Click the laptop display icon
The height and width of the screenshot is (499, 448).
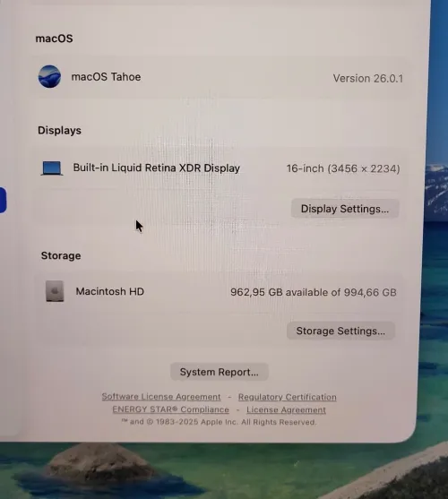coord(52,168)
